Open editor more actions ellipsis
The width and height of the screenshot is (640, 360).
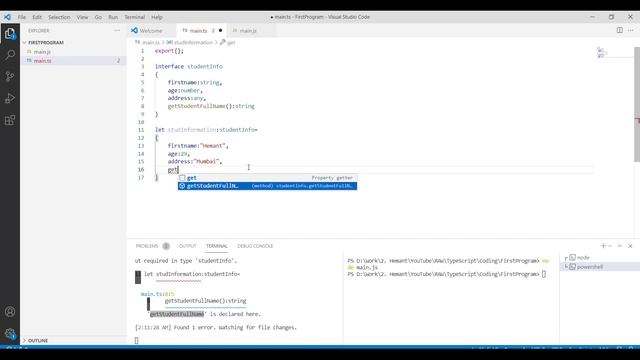(631, 30)
